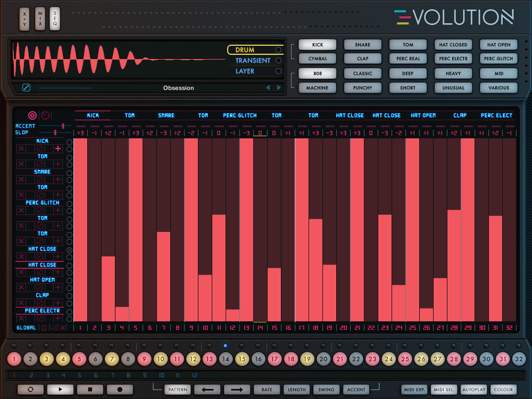Screen dimensions: 532x399
Task: Toggle the Transient layer radio circle
Action: coord(278,61)
